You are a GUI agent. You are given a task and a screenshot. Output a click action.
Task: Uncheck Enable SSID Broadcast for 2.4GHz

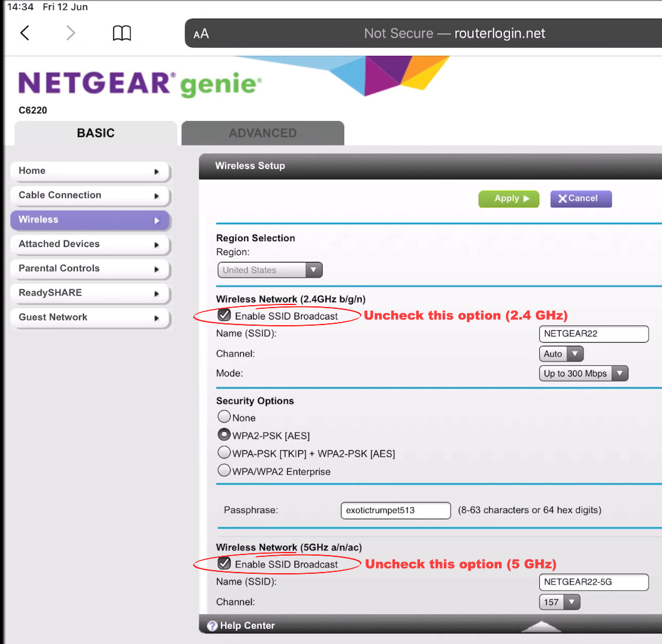point(224,315)
